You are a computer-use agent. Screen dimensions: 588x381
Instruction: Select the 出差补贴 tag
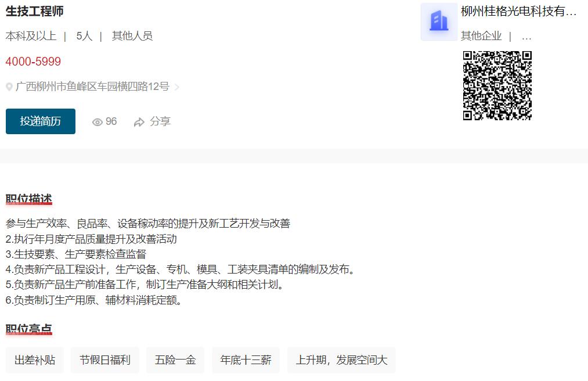pos(35,360)
